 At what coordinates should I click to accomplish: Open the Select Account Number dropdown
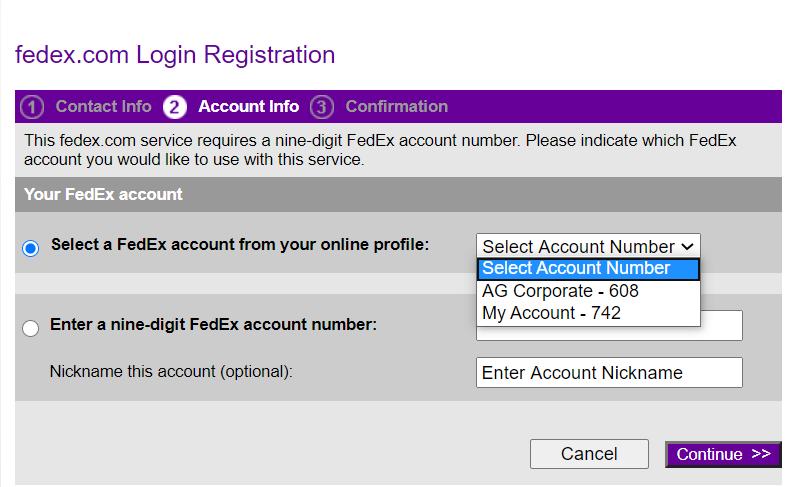[588, 246]
